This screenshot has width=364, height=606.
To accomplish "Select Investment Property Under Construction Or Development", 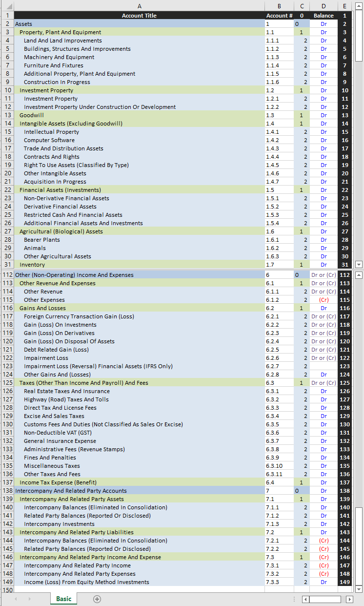I will [140, 107].
